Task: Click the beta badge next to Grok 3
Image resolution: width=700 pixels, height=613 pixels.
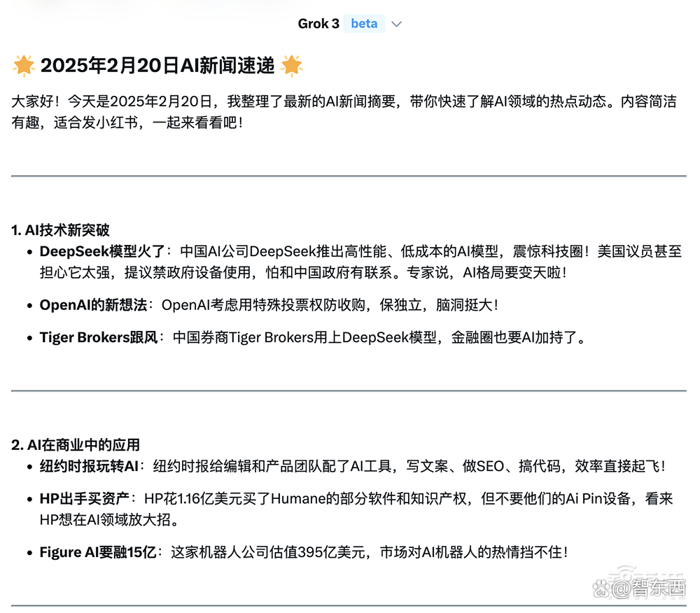Action: pos(364,24)
